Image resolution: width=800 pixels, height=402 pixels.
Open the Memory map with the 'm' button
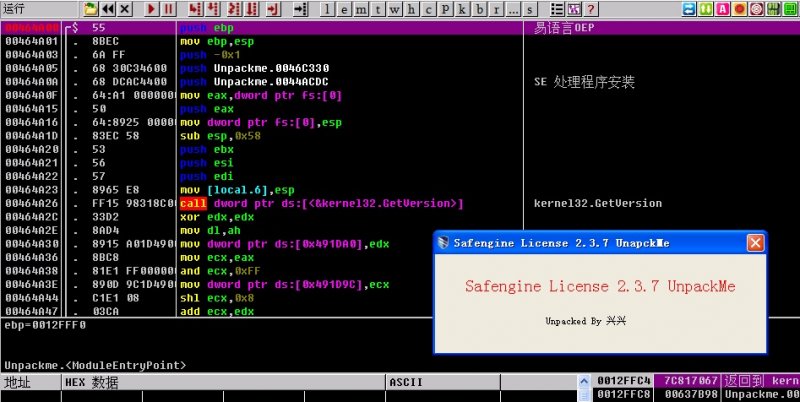click(x=361, y=9)
